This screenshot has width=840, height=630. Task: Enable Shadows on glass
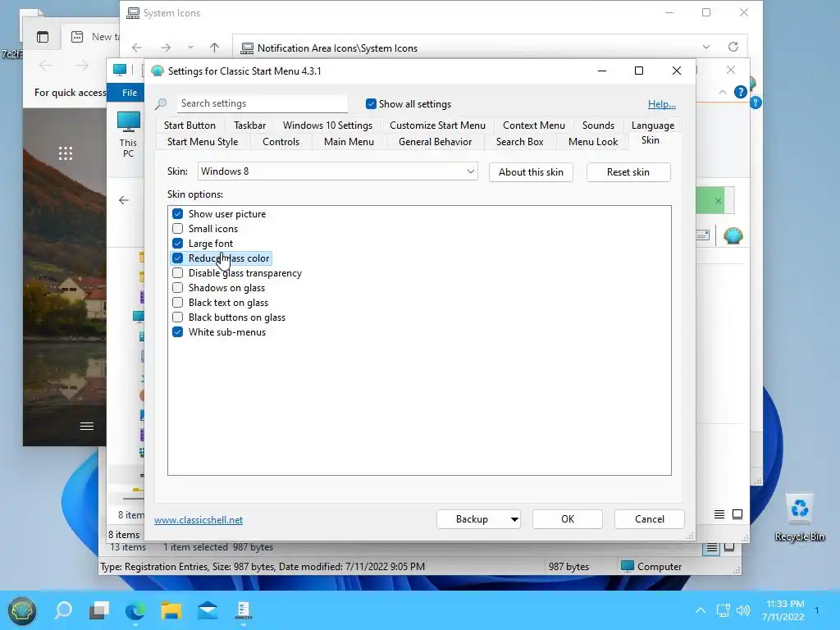tap(178, 288)
